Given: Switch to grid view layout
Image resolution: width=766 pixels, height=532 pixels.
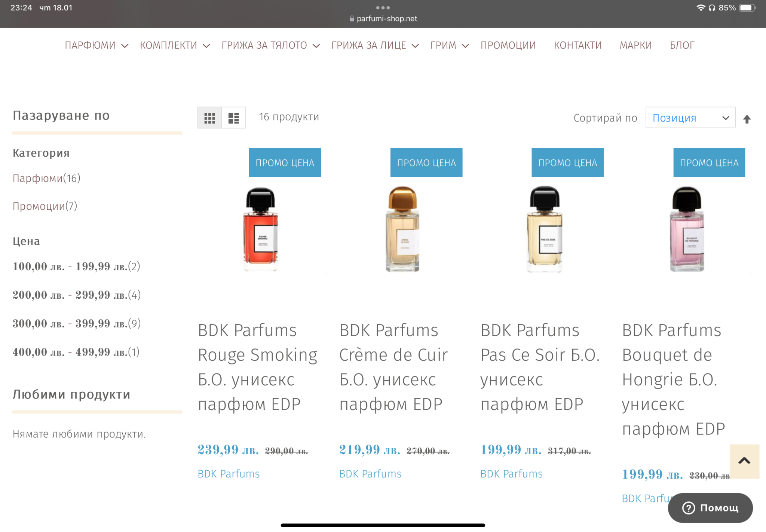Looking at the screenshot, I should (x=209, y=118).
